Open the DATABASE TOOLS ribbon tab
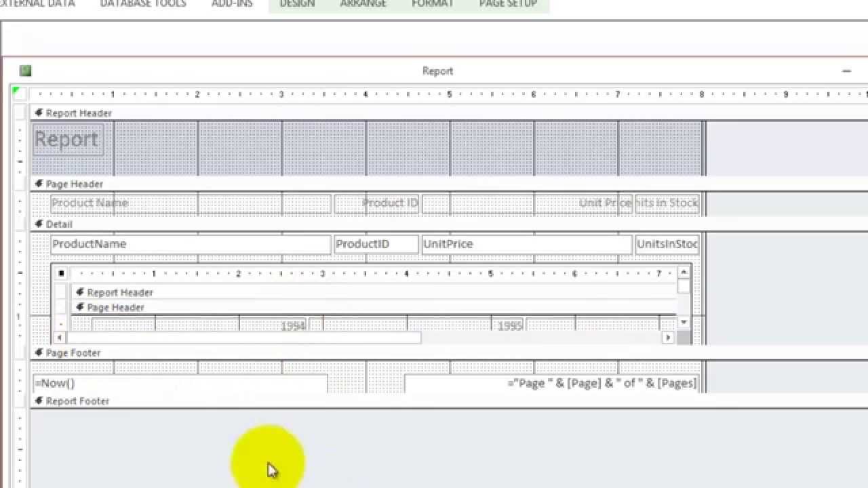 coord(143,4)
